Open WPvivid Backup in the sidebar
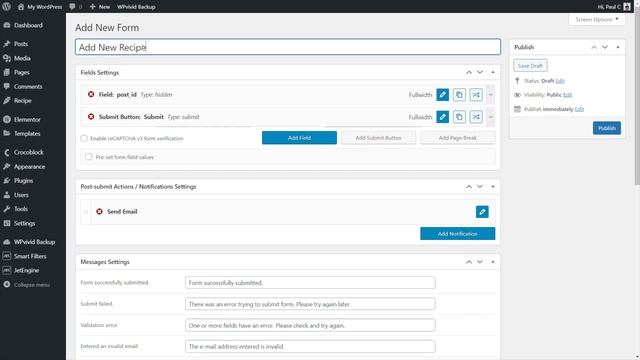This screenshot has width=640, height=360. click(x=33, y=242)
